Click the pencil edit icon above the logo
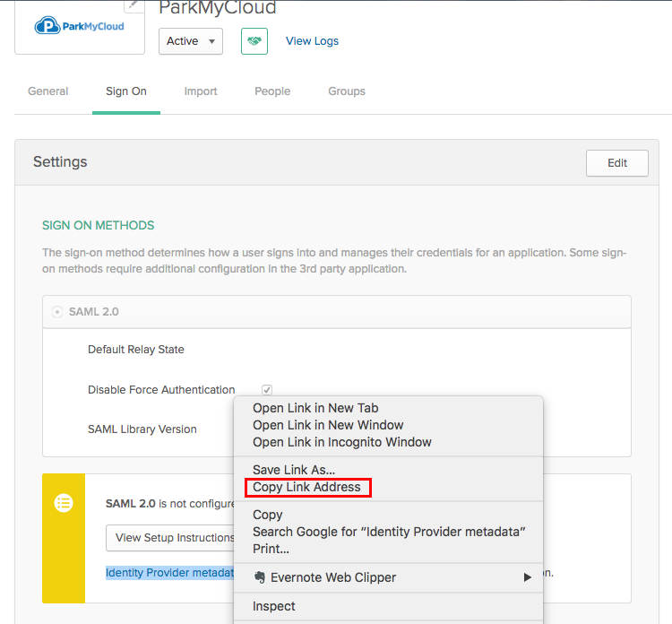Viewport: 672px width, 624px height. point(134,5)
